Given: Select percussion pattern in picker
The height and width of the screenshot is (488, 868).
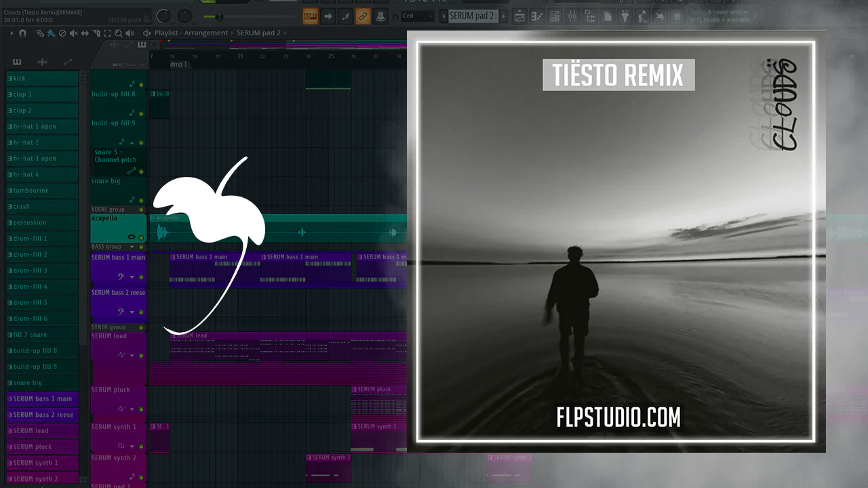Looking at the screenshot, I should (42, 222).
